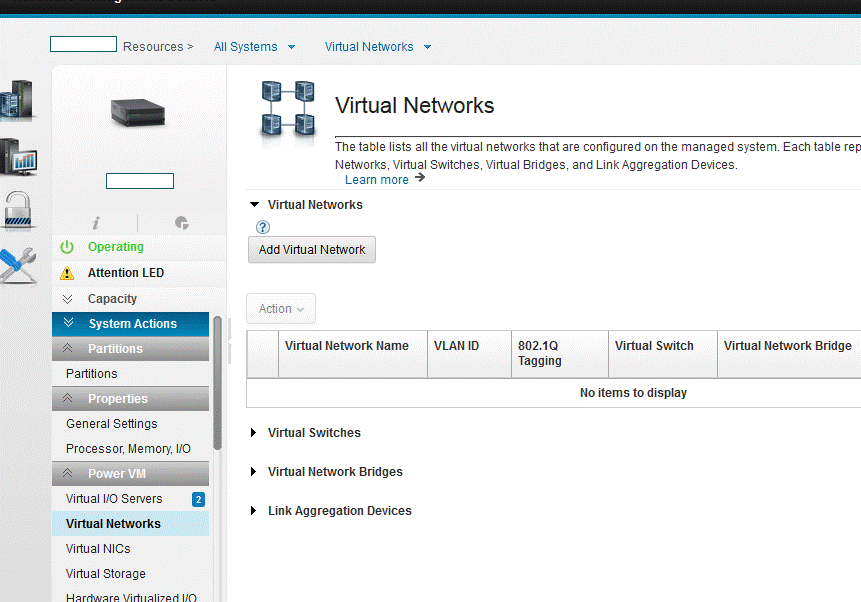Click the sidebar vertical scrollbar
The image size is (861, 602).
click(218, 400)
